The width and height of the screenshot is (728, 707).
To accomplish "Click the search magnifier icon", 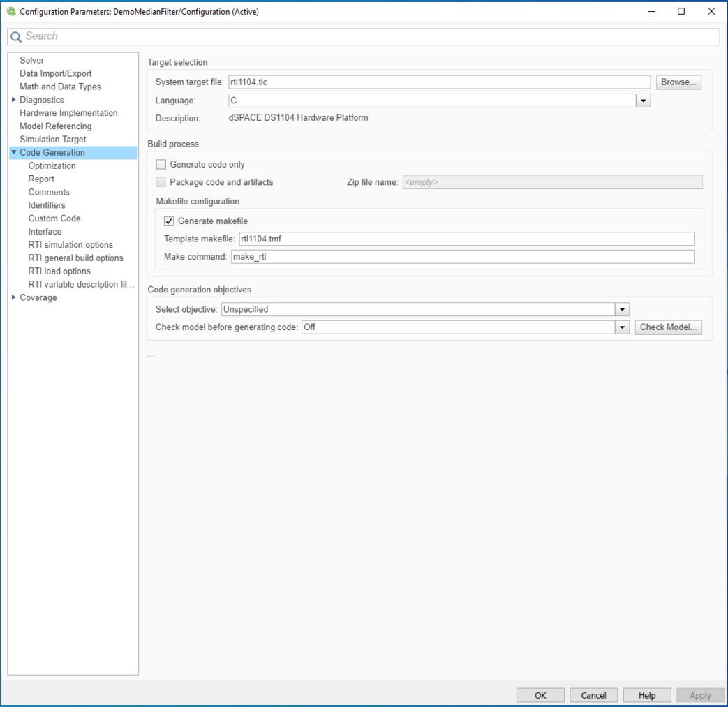I will click(16, 37).
